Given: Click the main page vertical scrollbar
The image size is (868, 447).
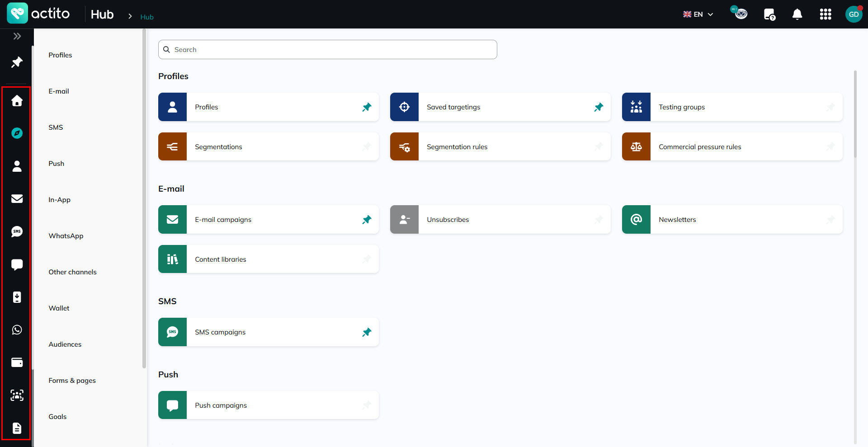Looking at the screenshot, I should (855, 114).
